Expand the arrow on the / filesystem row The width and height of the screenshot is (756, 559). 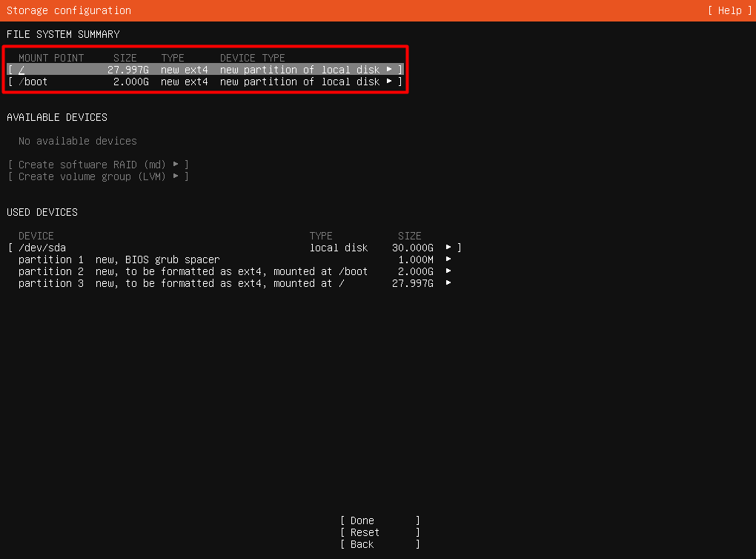[389, 70]
